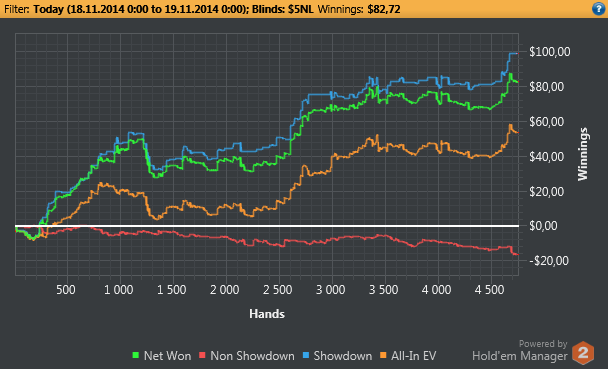
Task: Click the -$20,00 y-axis label
Action: 549,260
